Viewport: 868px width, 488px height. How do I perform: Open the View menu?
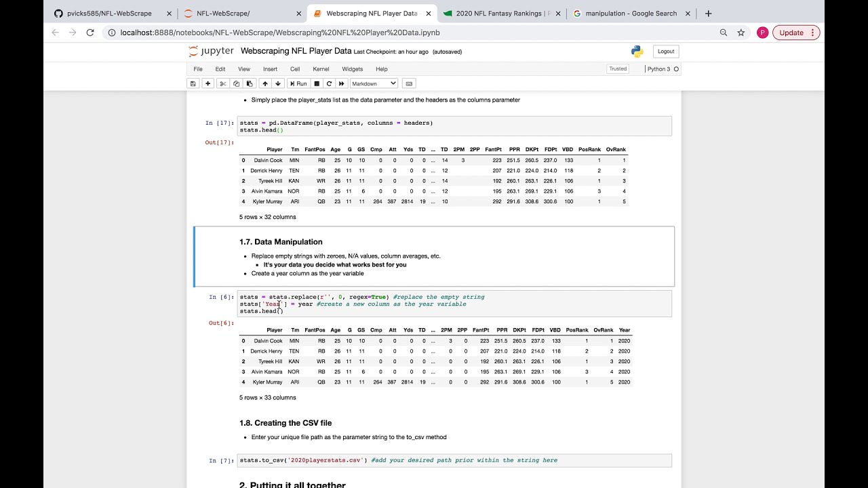pyautogui.click(x=244, y=69)
